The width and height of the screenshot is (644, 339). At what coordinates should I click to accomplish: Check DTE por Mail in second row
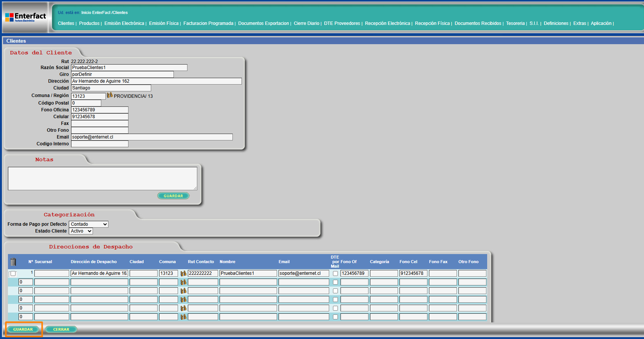tap(335, 282)
